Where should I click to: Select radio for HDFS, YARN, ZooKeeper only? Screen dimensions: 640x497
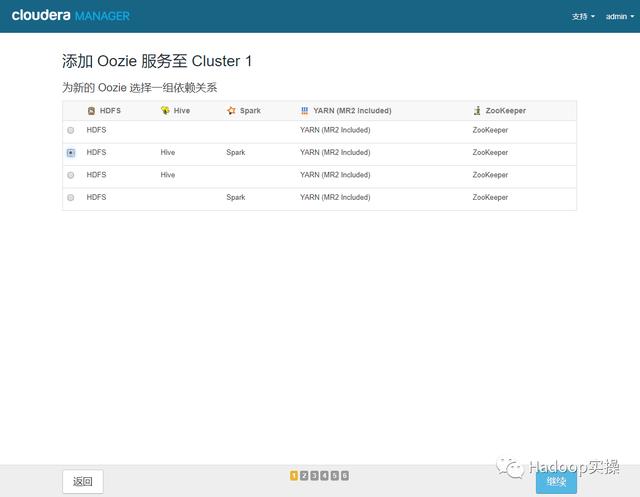click(x=71, y=130)
